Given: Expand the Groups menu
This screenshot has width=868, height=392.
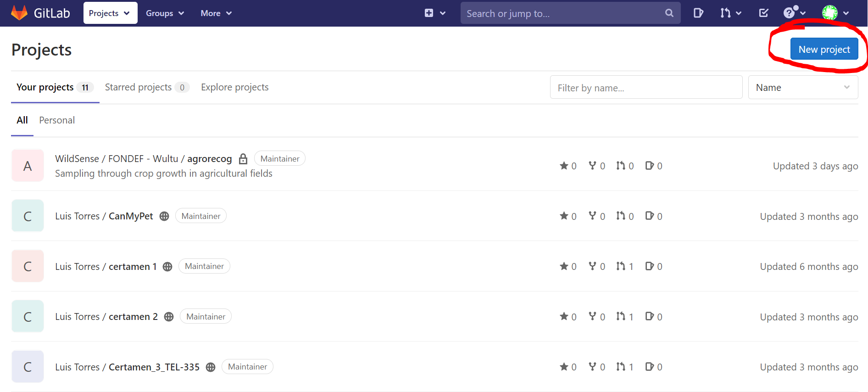Looking at the screenshot, I should pyautogui.click(x=165, y=13).
